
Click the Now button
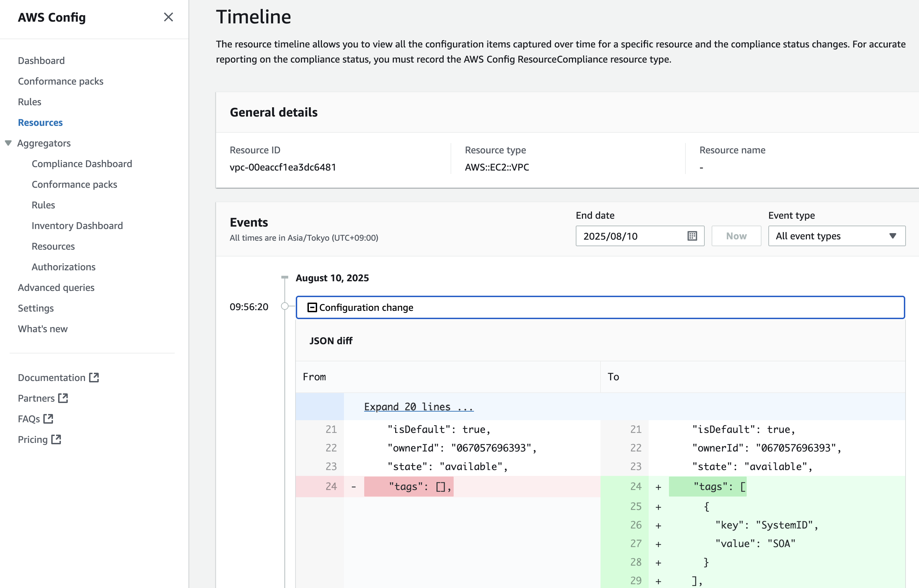(x=736, y=236)
